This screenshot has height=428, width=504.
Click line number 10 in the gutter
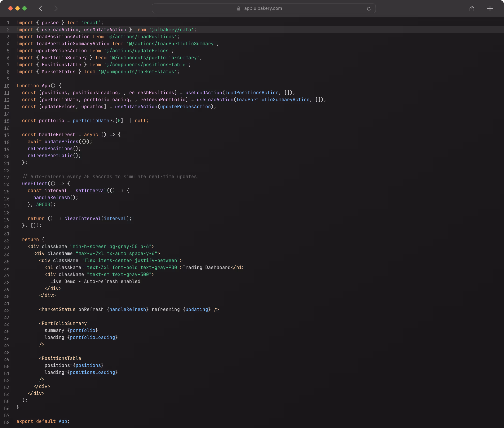tap(7, 86)
